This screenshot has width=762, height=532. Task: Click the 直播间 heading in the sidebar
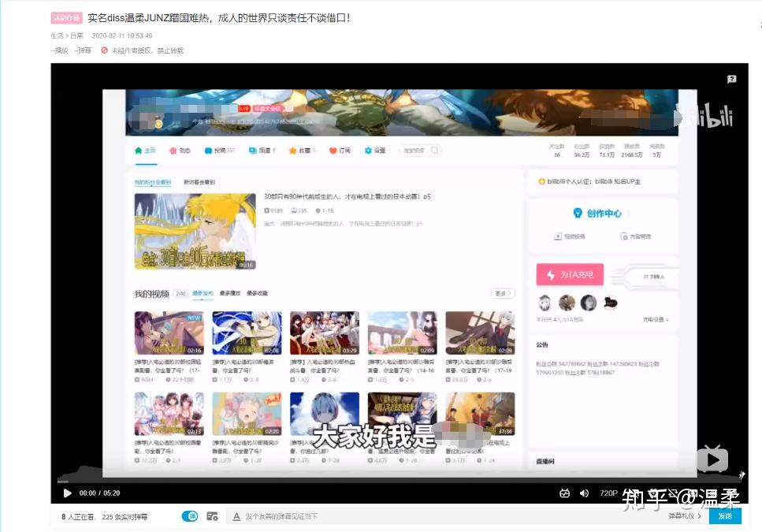point(545,462)
